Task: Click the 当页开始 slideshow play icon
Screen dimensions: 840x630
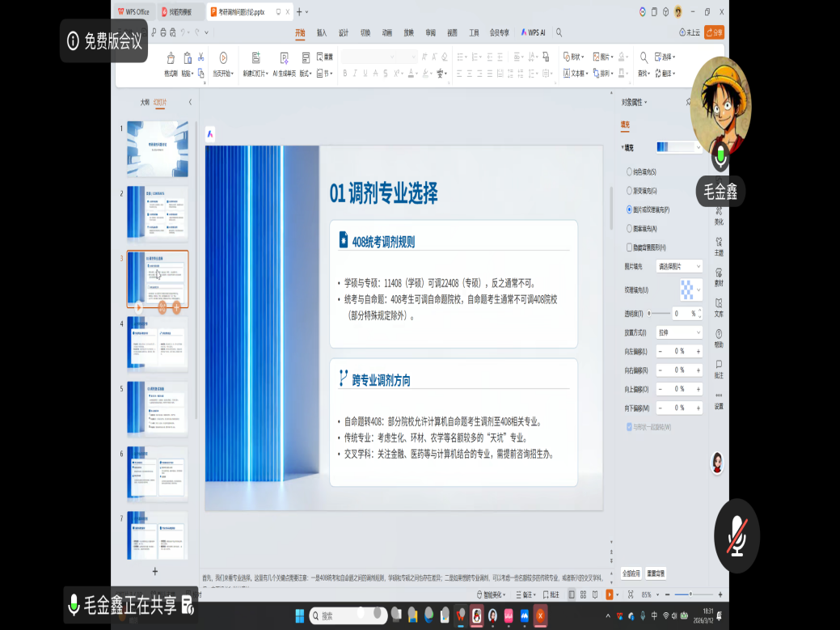Action: coord(223,58)
